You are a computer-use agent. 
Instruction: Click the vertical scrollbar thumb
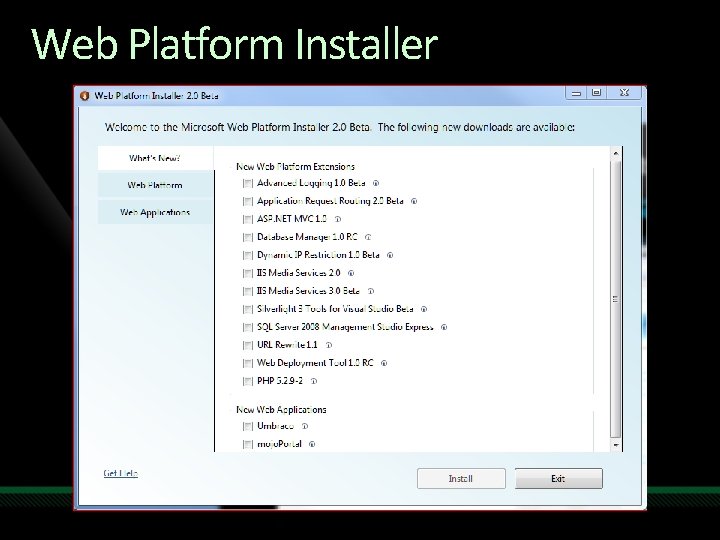(616, 299)
